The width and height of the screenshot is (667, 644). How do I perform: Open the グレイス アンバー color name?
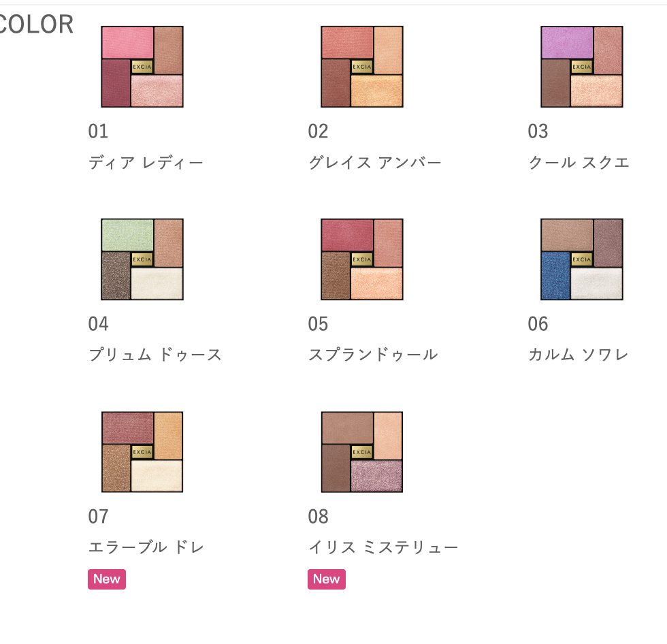tap(375, 163)
